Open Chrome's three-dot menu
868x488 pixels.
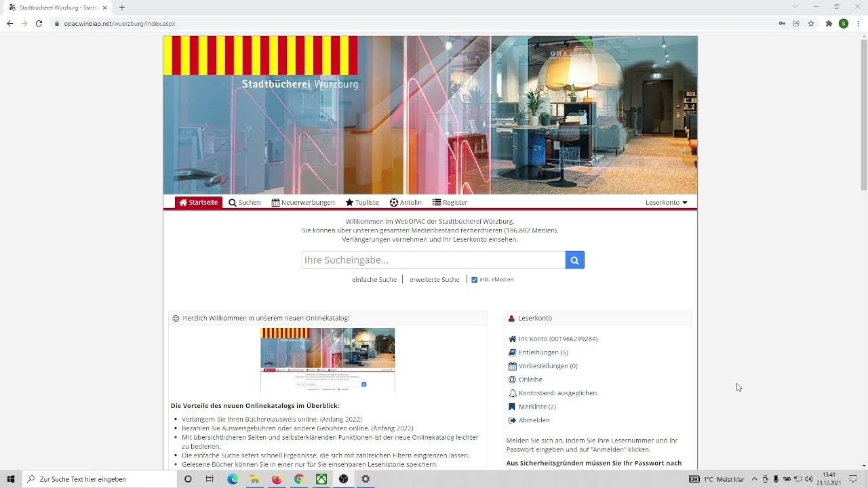coord(858,24)
